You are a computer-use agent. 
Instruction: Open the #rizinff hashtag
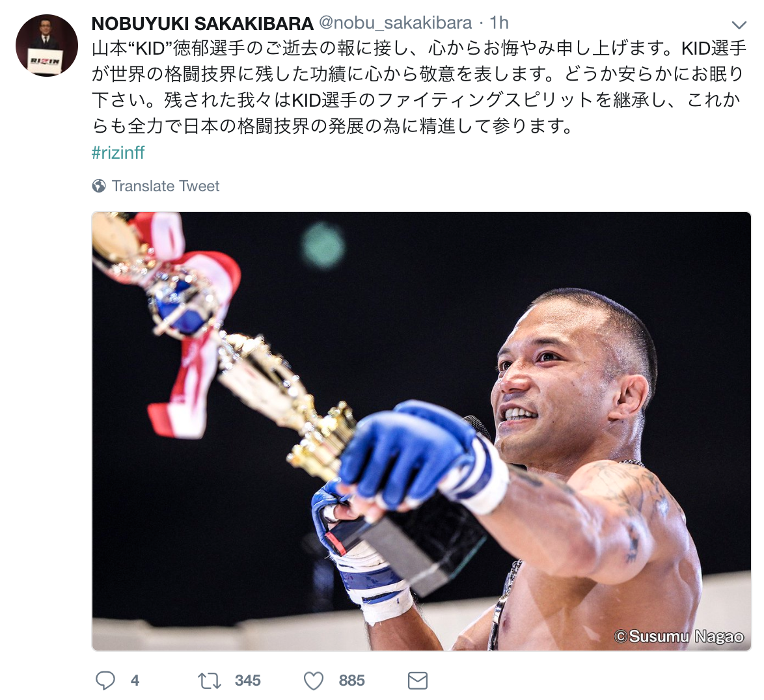(x=118, y=152)
